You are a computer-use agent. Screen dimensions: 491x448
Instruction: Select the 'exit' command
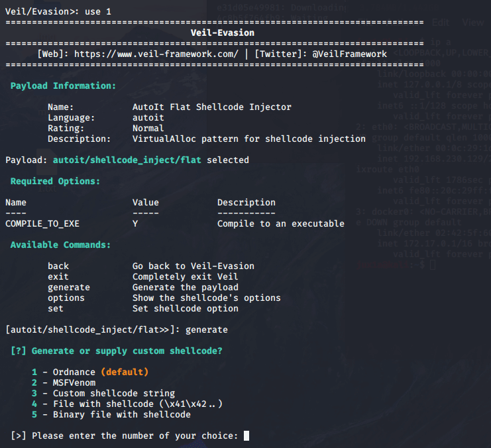coord(58,277)
